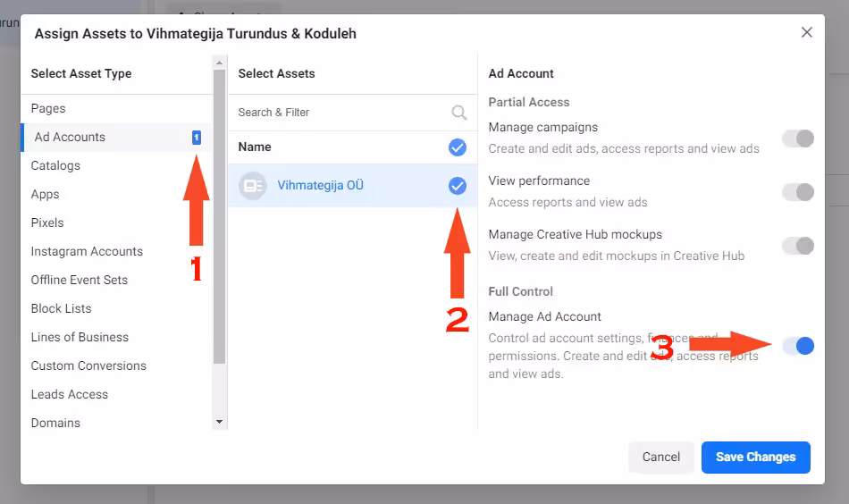Disable the Manage Ad Account toggle
The width and height of the screenshot is (849, 504).
pos(798,346)
